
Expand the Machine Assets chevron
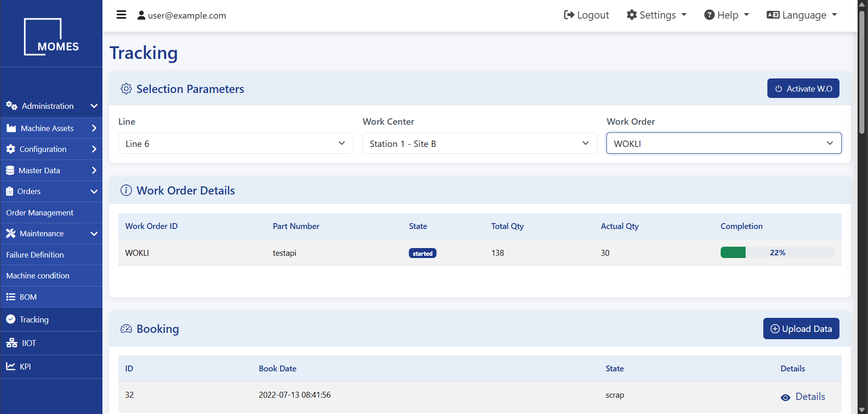[94, 128]
